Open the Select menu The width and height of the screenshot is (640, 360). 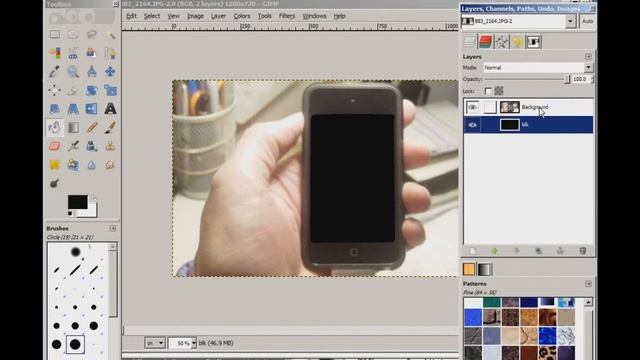pos(151,16)
